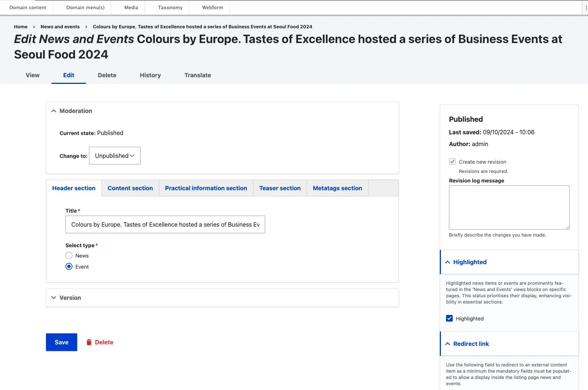Open the Translate tab
The image size is (588, 390).
tap(197, 75)
